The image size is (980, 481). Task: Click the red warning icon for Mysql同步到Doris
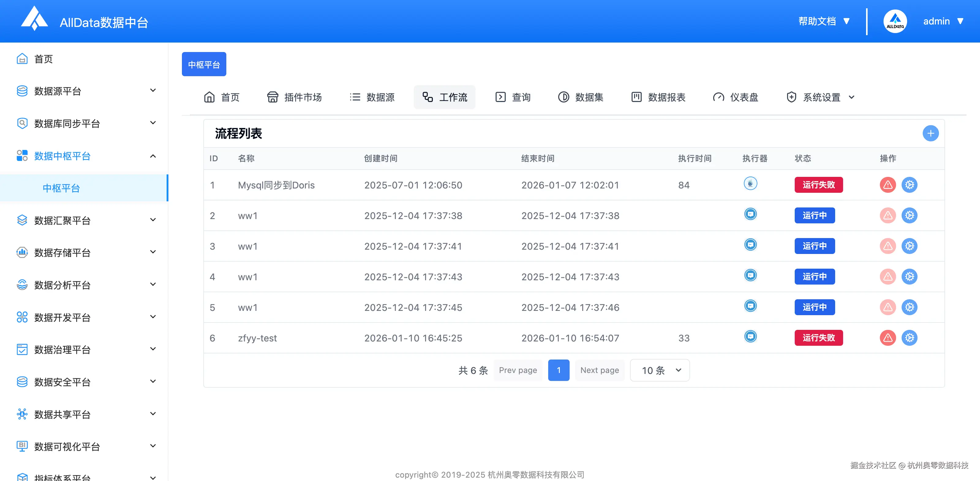pos(888,185)
